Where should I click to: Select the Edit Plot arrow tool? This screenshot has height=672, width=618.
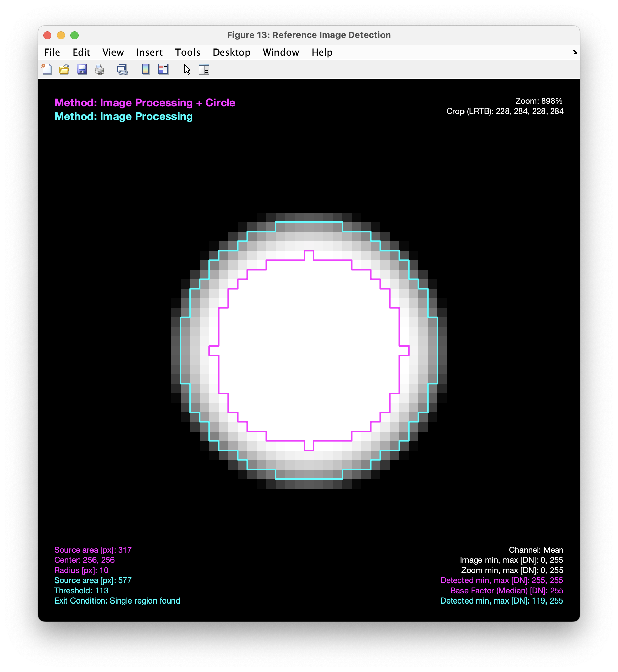187,69
